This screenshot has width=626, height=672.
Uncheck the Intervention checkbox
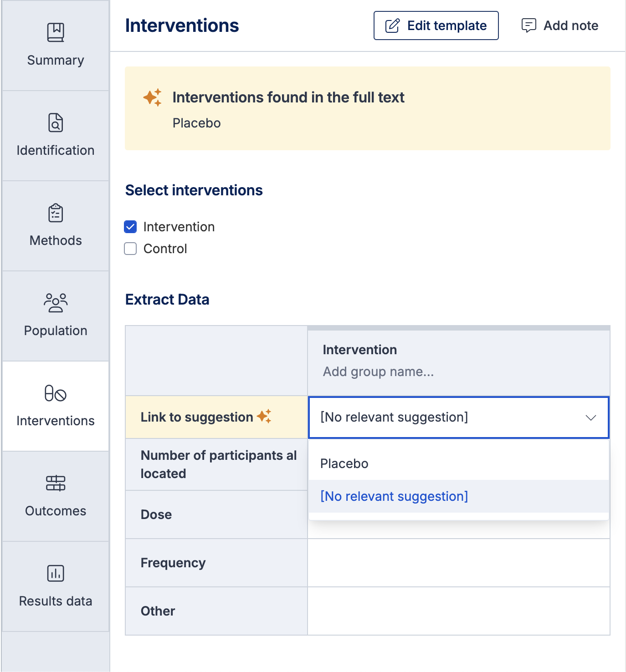(x=131, y=227)
